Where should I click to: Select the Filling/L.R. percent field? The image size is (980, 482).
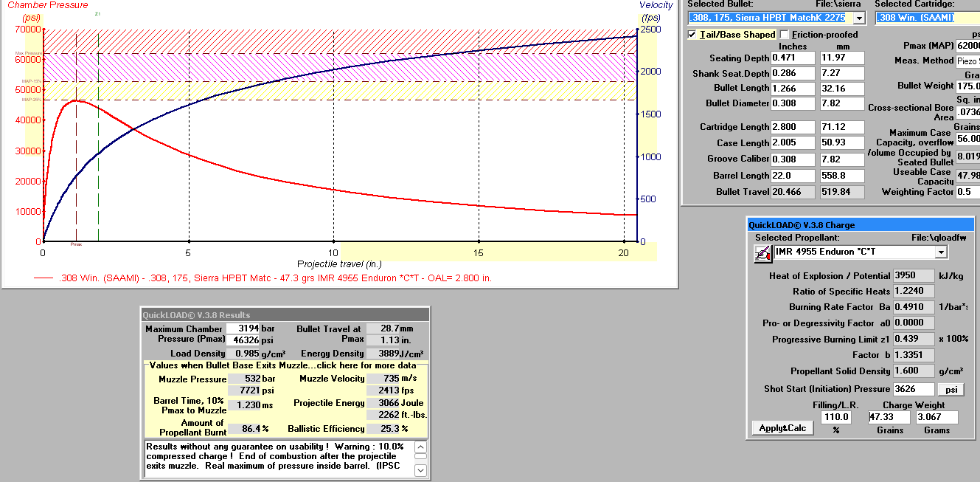coord(835,417)
